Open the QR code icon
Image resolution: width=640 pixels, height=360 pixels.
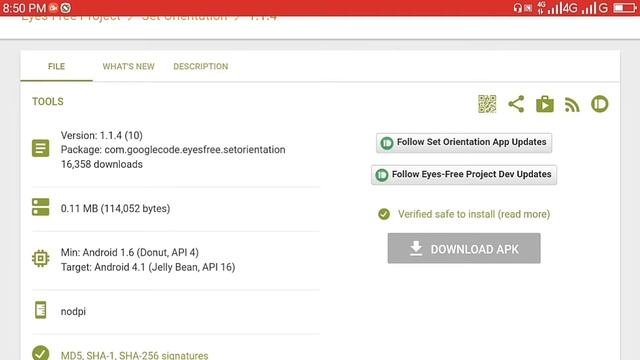coord(487,104)
